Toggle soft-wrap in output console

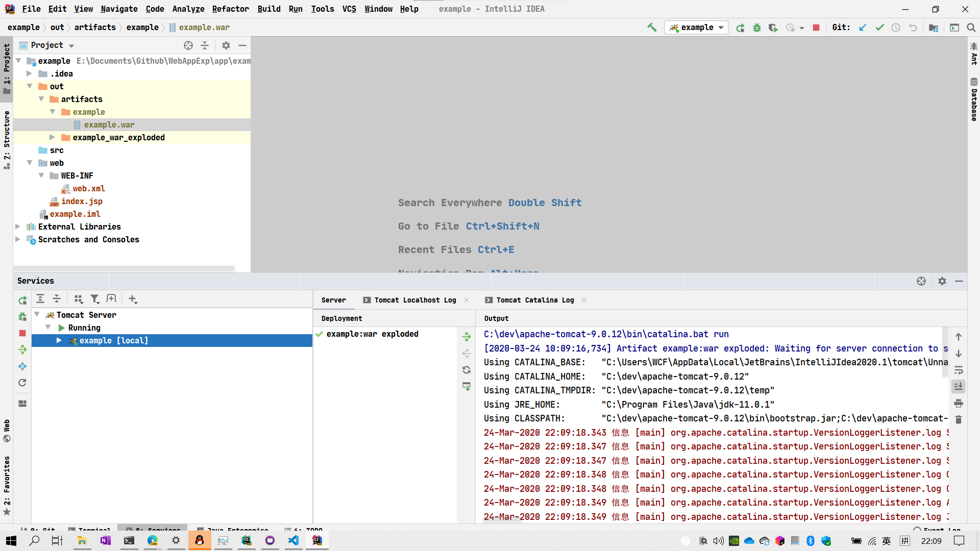959,370
